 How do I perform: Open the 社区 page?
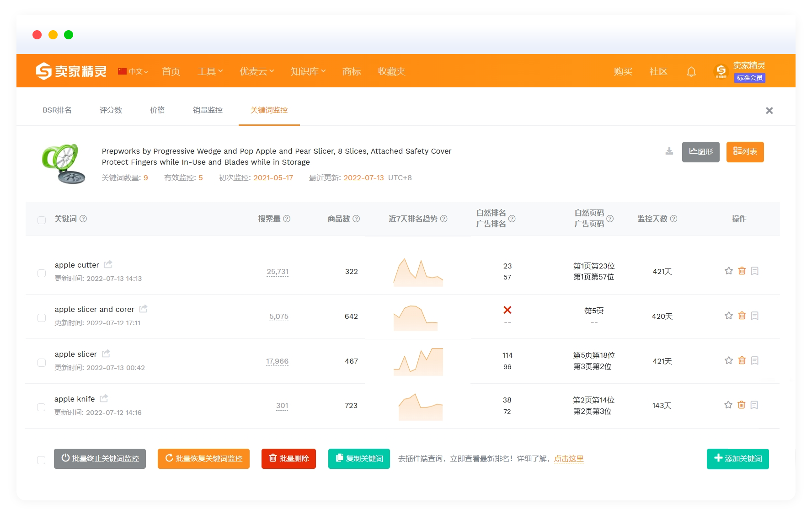pyautogui.click(x=658, y=71)
